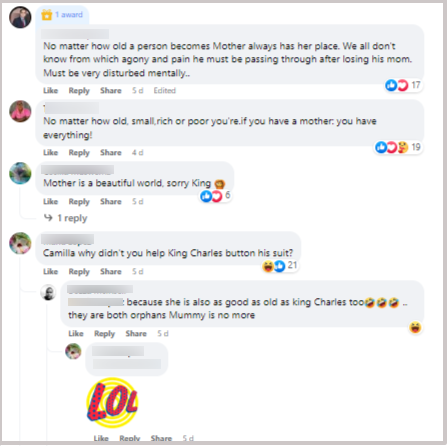This screenshot has width=447, height=446.
Task: Click the "4 d" timestamp link
Action: click(x=137, y=152)
